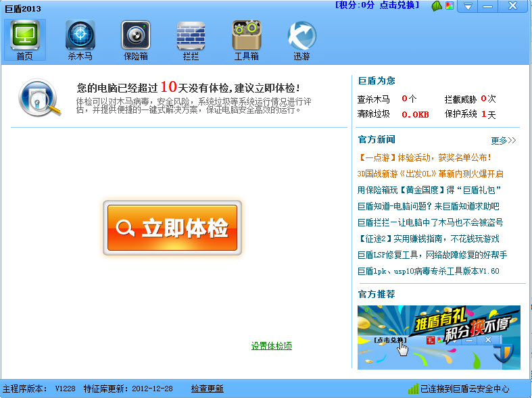The height and width of the screenshot is (398, 532).
Task: Click the green leaf icon in title bar
Action: coord(437,6)
